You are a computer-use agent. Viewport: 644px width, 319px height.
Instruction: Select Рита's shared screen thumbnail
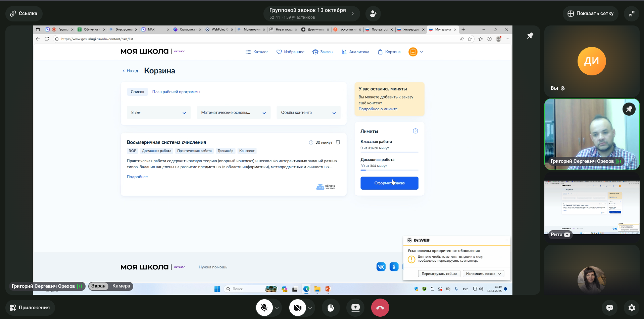[591, 207]
